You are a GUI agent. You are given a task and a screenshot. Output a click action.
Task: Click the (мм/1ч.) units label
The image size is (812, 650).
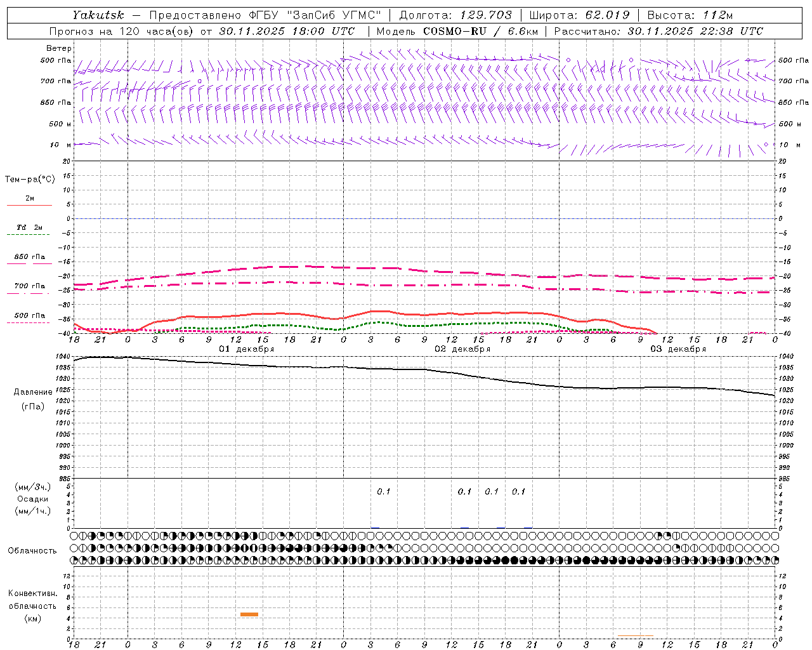[32, 511]
